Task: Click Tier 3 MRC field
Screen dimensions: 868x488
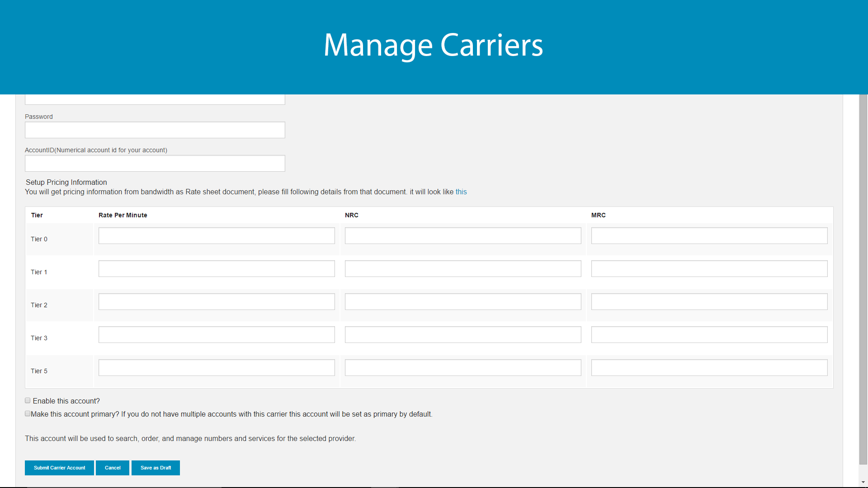Action: click(x=709, y=335)
